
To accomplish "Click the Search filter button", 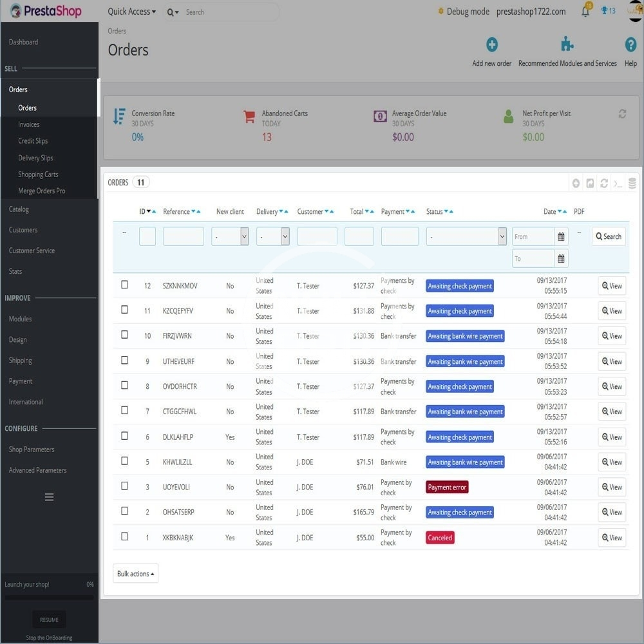I will (609, 236).
